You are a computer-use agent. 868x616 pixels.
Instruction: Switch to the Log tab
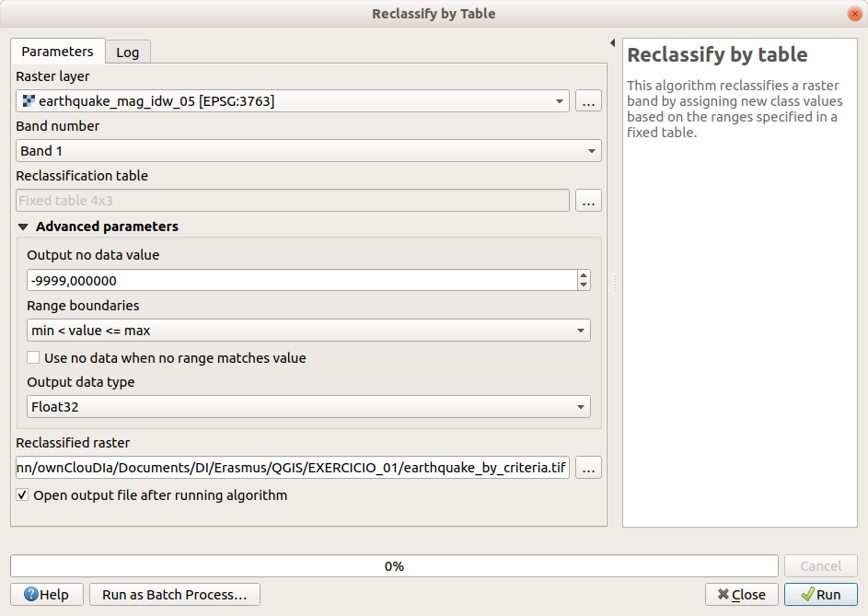128,52
